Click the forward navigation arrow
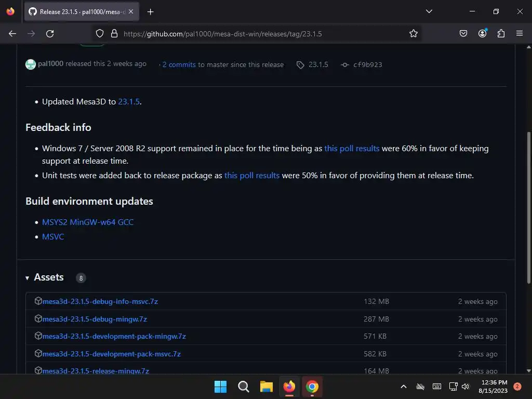This screenshot has height=399, width=532. tap(31, 34)
